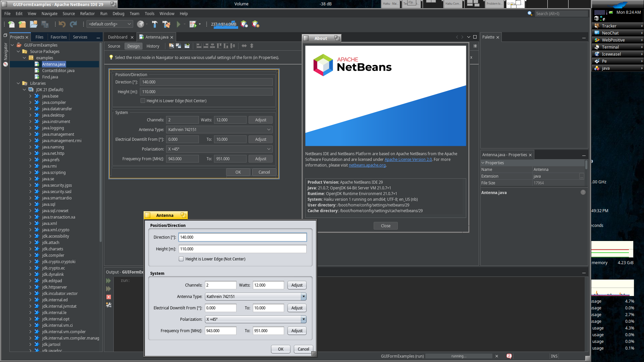The width and height of the screenshot is (644, 362).
Task: Click the Rerun icon in Output panel
Action: pos(108,281)
